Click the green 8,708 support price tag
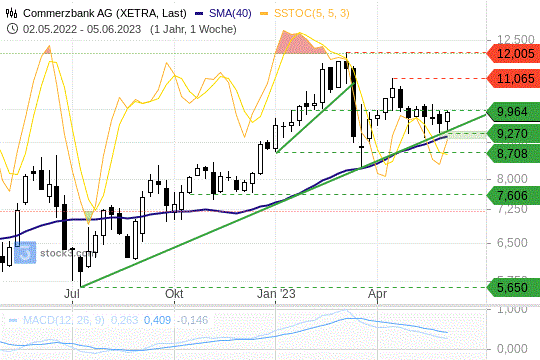Image resolution: width=540 pixels, height=360 pixels. point(513,154)
